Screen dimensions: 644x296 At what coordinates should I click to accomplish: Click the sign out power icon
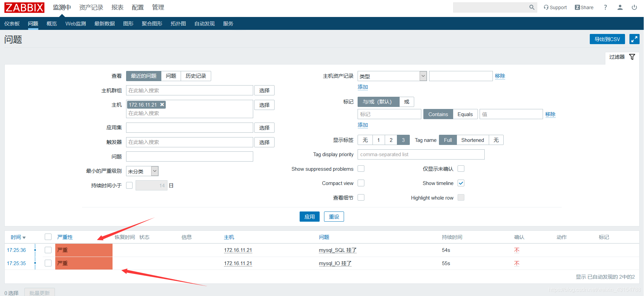[634, 7]
